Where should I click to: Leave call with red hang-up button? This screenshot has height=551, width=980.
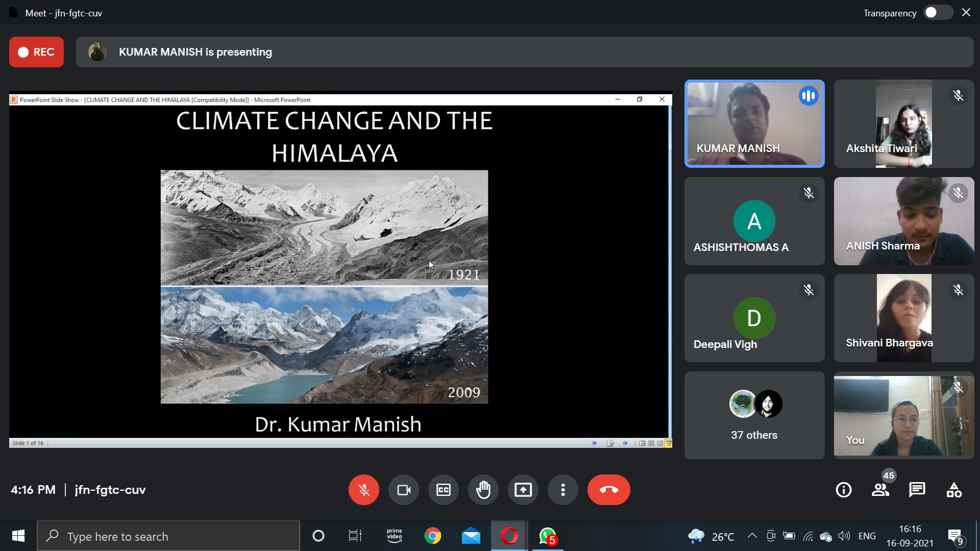[x=608, y=490]
